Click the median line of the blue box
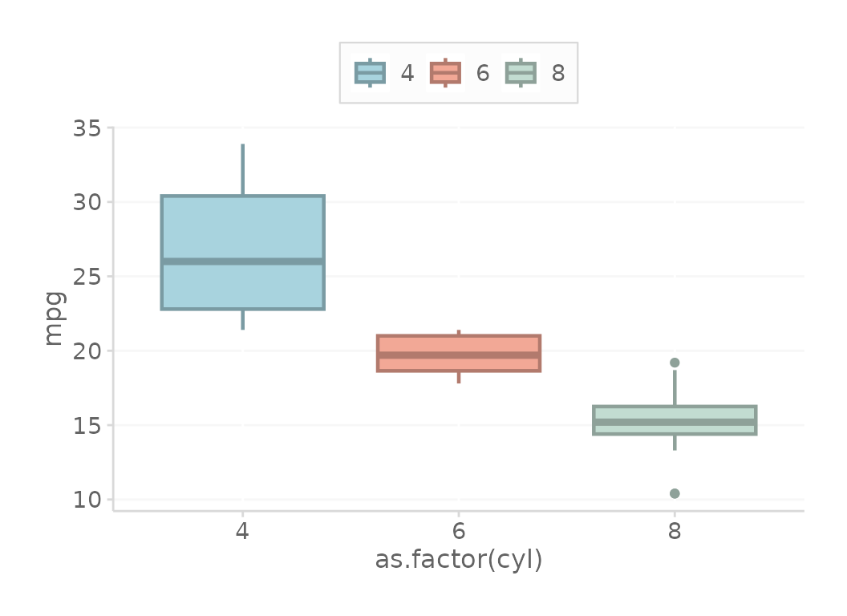Image resolution: width=847 pixels, height=616 pixels. point(242,261)
